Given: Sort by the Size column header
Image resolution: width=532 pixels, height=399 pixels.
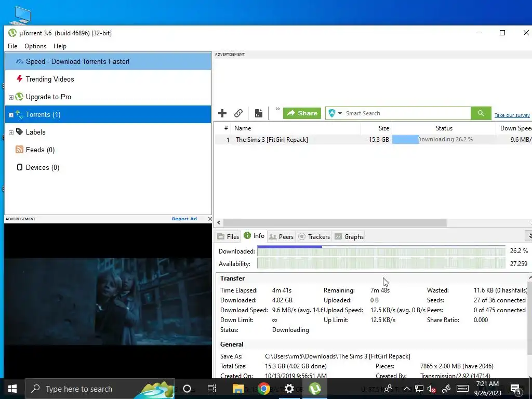Looking at the screenshot, I should tap(377, 128).
